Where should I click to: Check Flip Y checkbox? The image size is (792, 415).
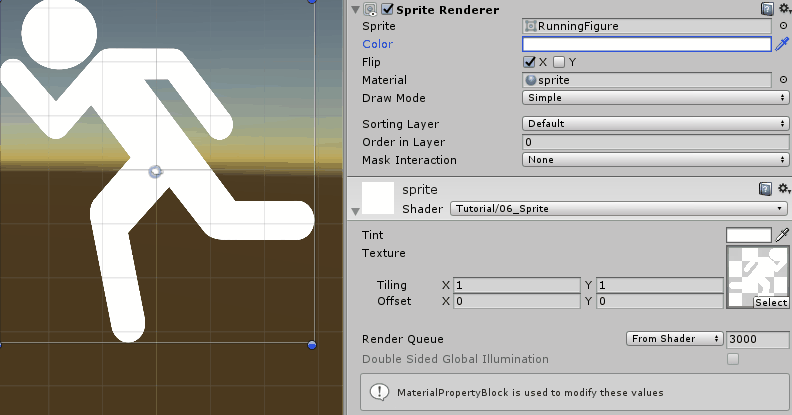coord(559,62)
